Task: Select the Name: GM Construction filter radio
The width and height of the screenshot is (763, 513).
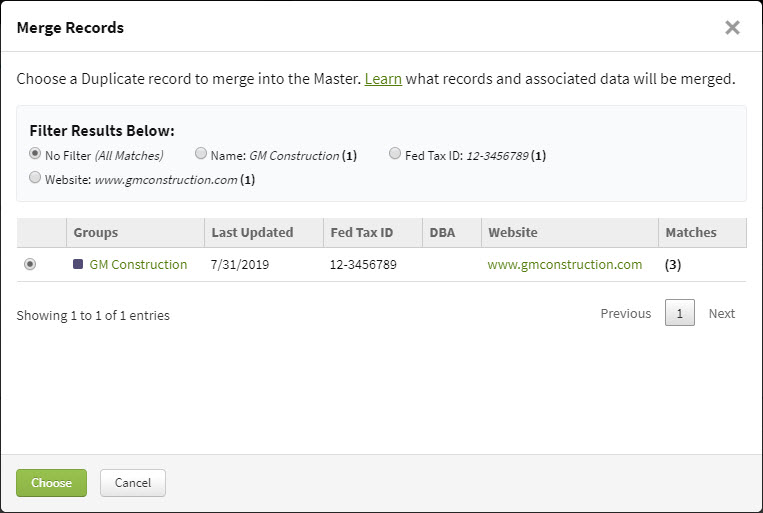Action: 200,153
